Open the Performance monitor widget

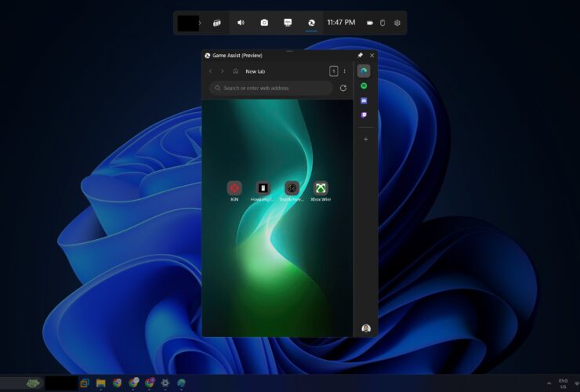point(288,23)
